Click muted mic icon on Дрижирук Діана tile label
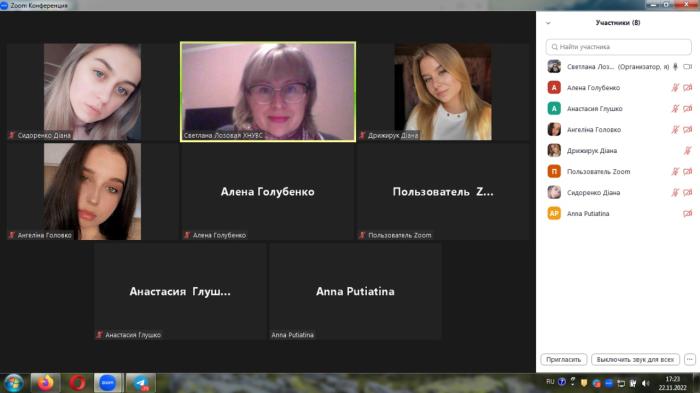700x393 pixels. [362, 135]
